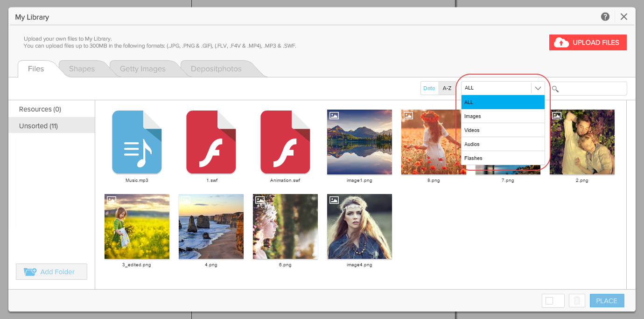Collapse the ALL file type dropdown arrow

[538, 88]
